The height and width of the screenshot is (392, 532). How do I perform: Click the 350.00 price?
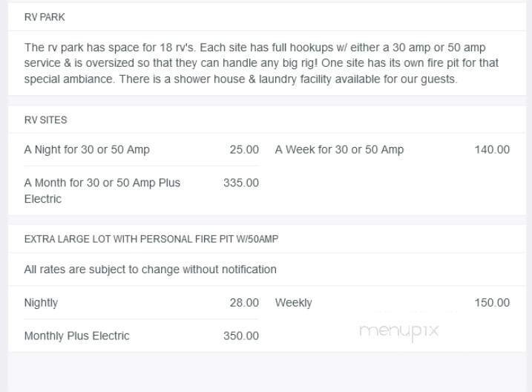coord(241,336)
